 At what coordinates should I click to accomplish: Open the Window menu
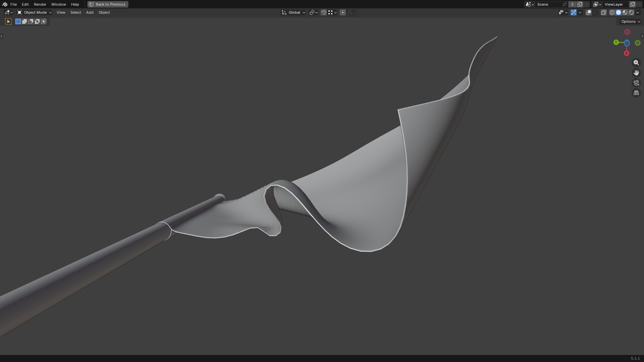58,4
